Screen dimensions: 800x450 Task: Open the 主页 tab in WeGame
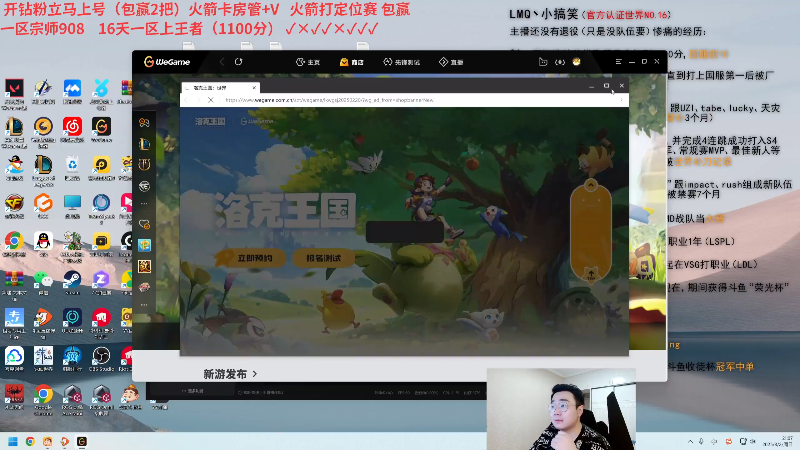click(x=308, y=62)
